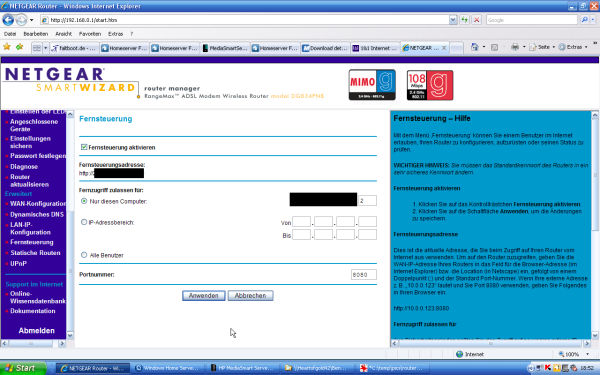Screen dimensions: 600x375
Task: Switch to the MediaSmartServer tab
Action: [x=225, y=48]
